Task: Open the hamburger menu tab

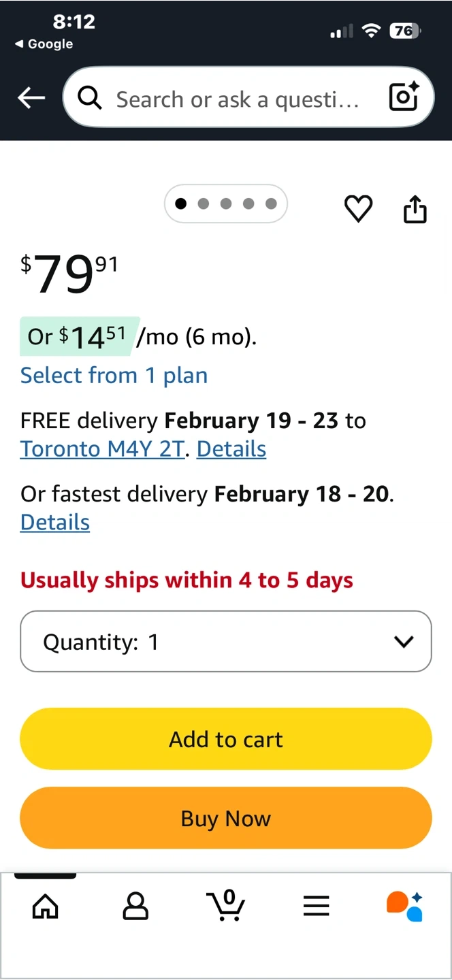Action: click(x=316, y=906)
